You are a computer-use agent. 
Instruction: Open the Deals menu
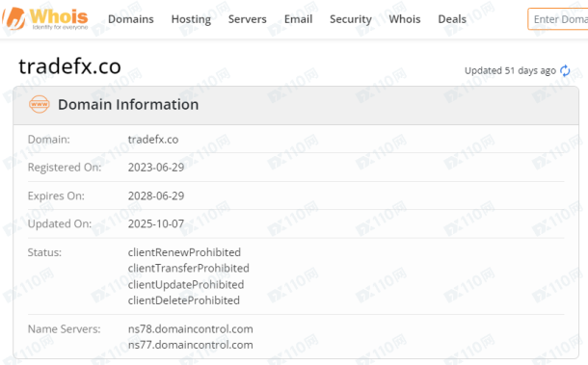[x=452, y=19]
